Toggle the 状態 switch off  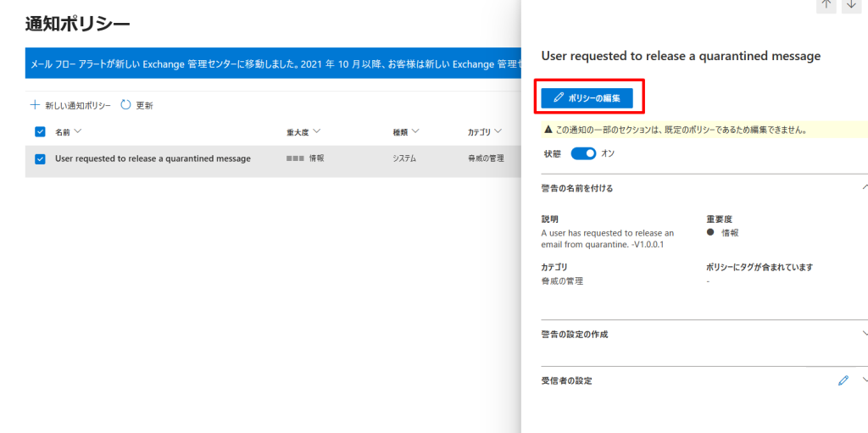[583, 153]
